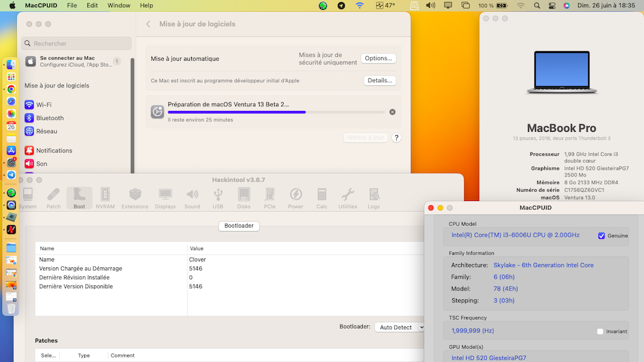
Task: Open the Extensions section in Hackintool
Action: click(134, 199)
